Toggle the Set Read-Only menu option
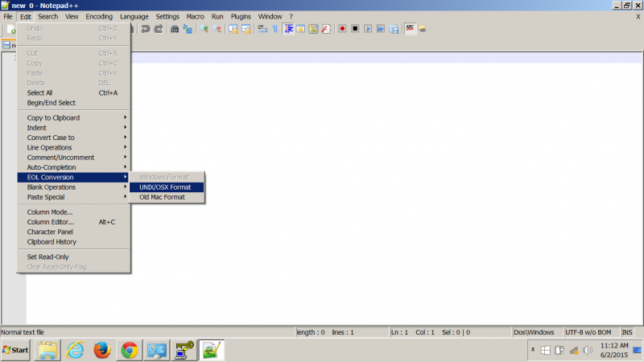Screen dimensions: 644x362 coord(73,257)
